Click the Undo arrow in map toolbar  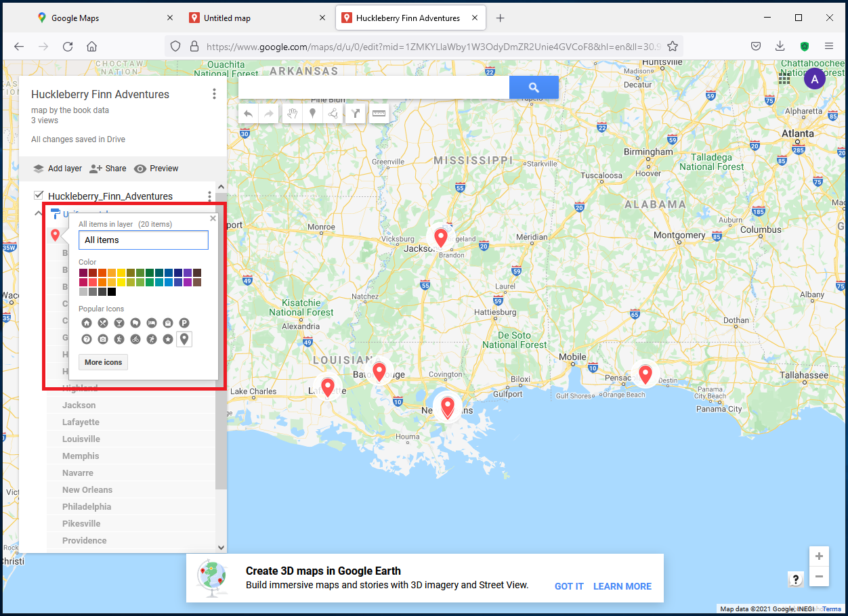click(249, 114)
